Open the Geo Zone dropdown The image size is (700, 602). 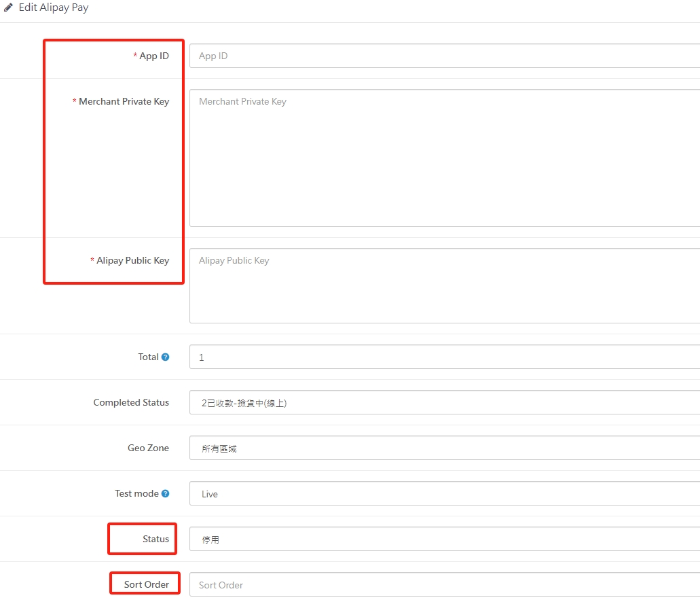pos(445,448)
